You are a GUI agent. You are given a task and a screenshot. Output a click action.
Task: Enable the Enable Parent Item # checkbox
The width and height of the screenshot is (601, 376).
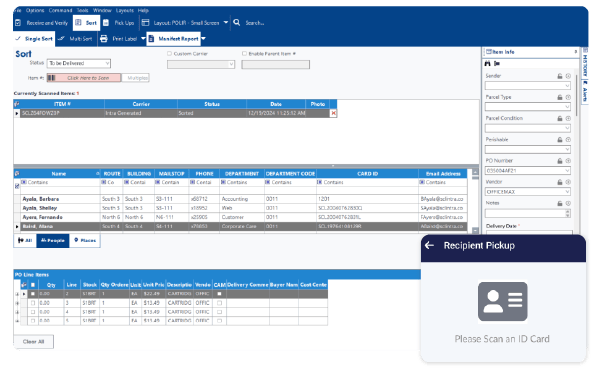[x=244, y=54]
